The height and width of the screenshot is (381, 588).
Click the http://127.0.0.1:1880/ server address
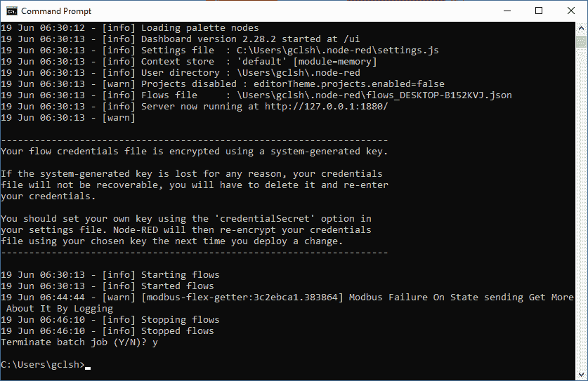click(326, 107)
